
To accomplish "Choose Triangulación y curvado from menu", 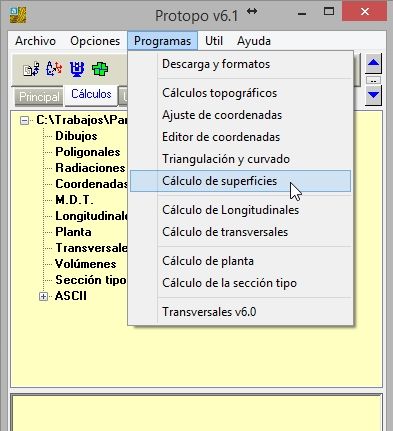I will (226, 159).
